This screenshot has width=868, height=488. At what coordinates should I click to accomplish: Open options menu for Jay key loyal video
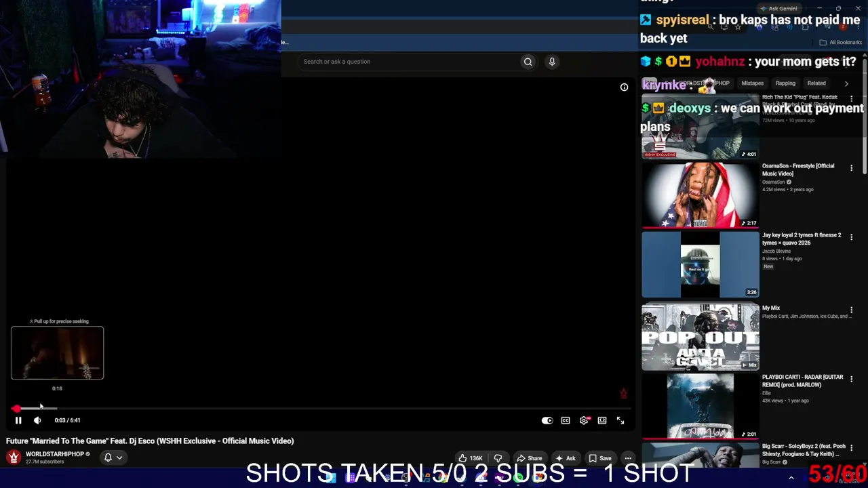pos(852,237)
